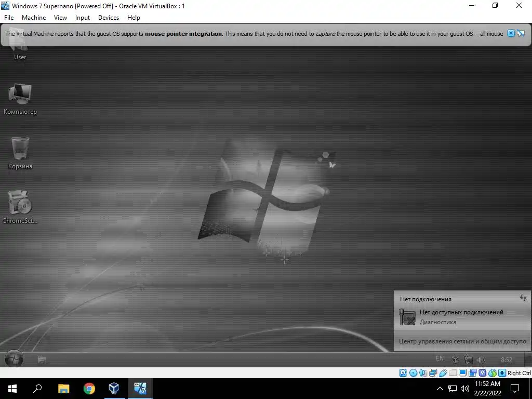Open the host notification center icon
The width and height of the screenshot is (532, 399).
click(515, 389)
